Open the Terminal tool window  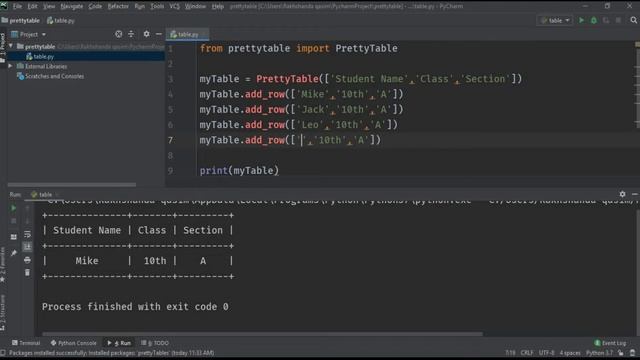[26, 343]
